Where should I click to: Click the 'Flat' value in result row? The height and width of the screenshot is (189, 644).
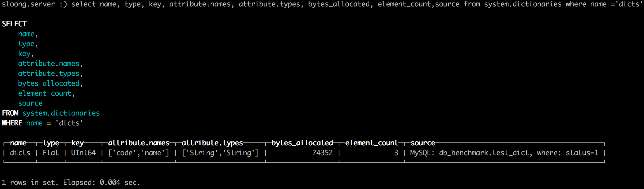coord(51,153)
